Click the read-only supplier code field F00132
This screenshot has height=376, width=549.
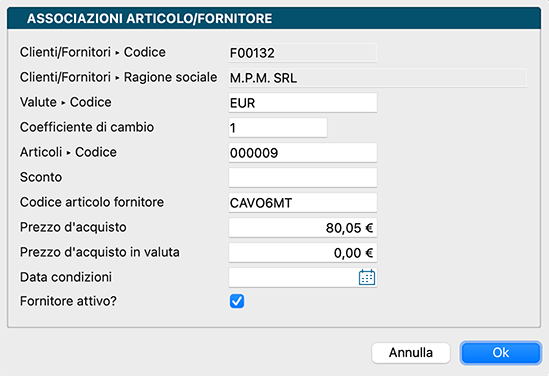click(303, 53)
